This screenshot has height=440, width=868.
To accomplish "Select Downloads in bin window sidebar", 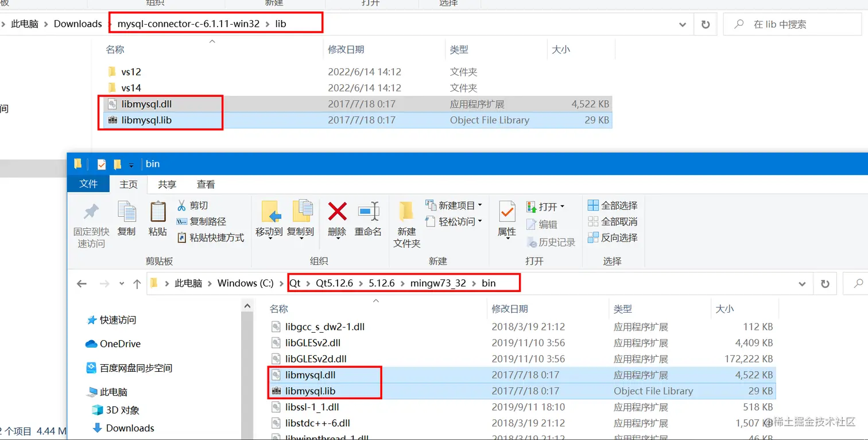I will (123, 428).
